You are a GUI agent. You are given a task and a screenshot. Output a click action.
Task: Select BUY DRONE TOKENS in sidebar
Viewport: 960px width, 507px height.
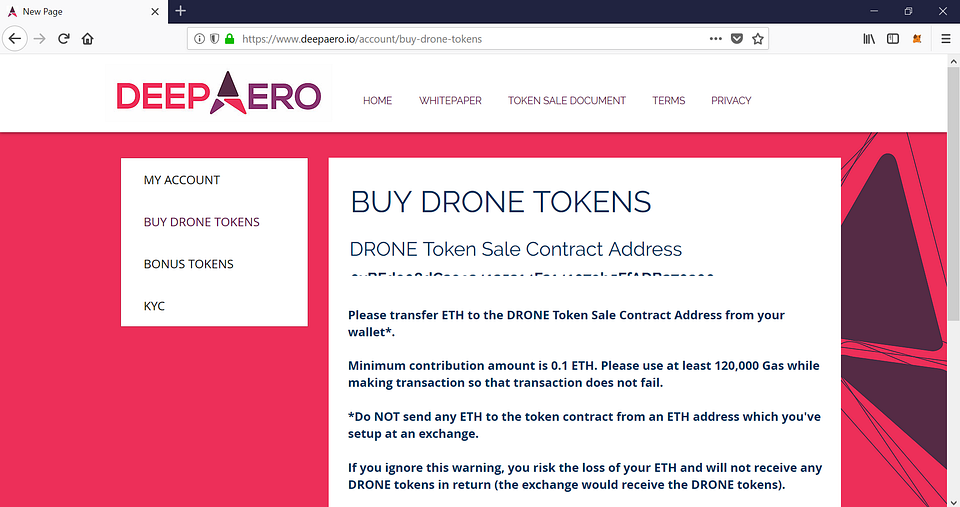pos(201,222)
